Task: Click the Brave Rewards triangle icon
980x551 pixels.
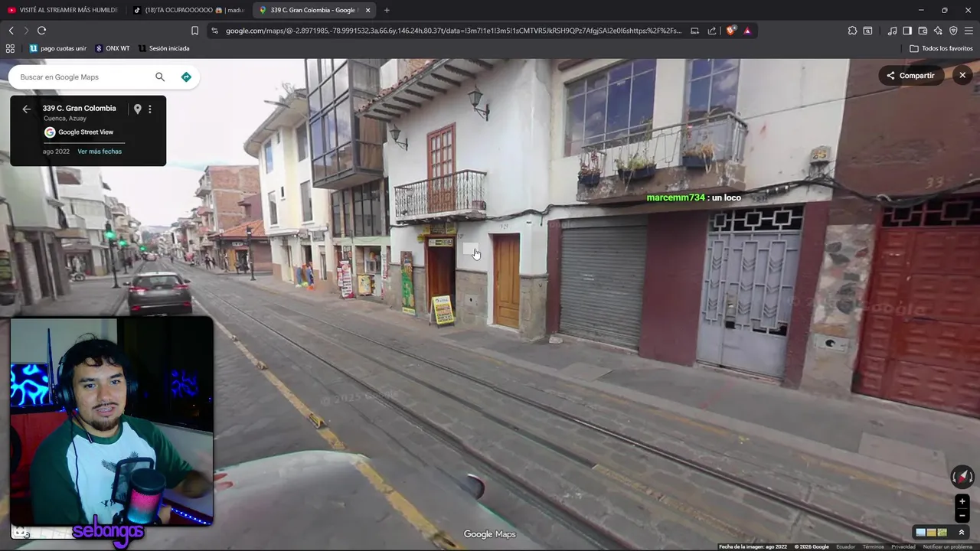Action: pyautogui.click(x=747, y=31)
